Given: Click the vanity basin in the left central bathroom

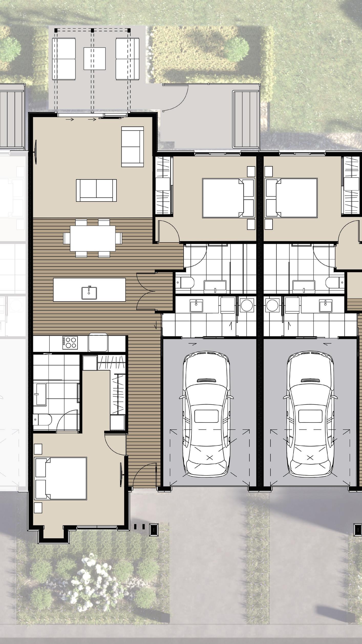Looking at the screenshot, I should coord(215,286).
